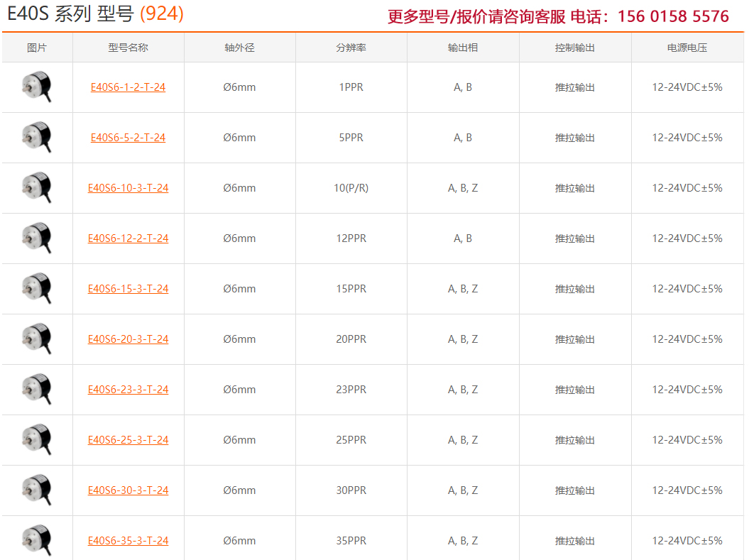This screenshot has width=749, height=560.
Task: Follow the E40S6-10-3-T-24 product link
Action: 128,188
